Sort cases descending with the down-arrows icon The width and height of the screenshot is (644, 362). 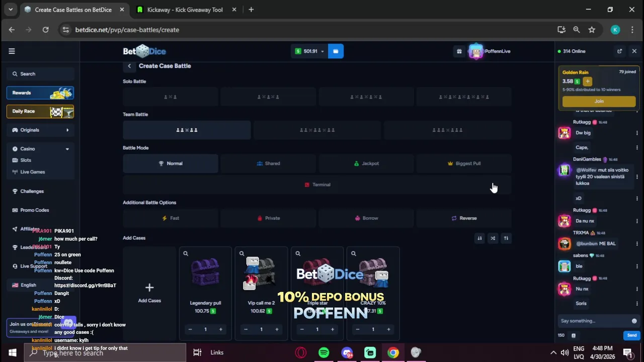click(x=479, y=238)
